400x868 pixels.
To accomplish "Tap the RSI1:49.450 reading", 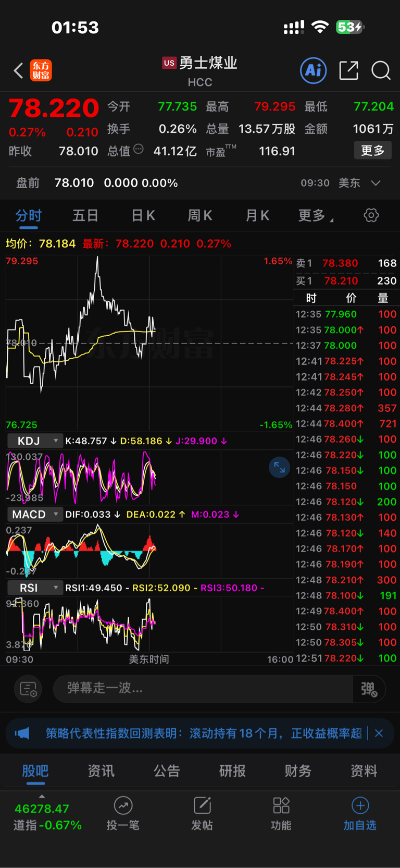I will pyautogui.click(x=97, y=588).
